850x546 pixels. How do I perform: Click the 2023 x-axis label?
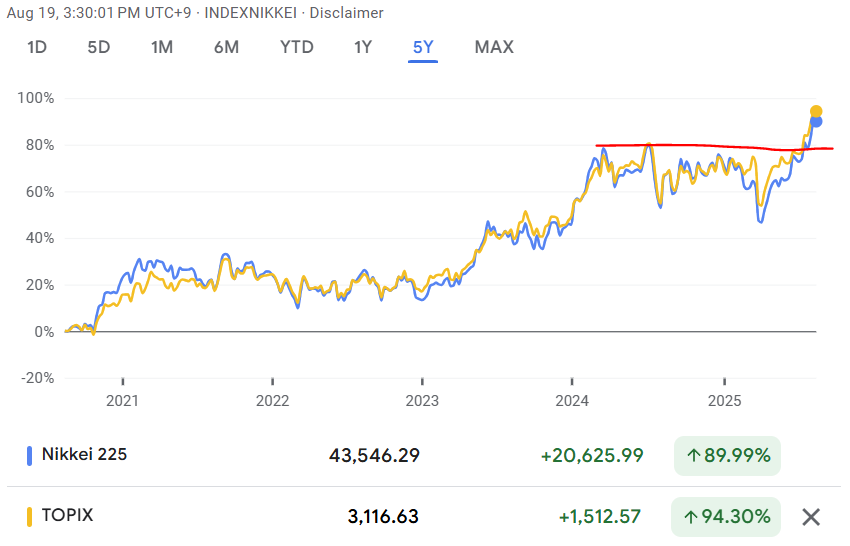[422, 401]
